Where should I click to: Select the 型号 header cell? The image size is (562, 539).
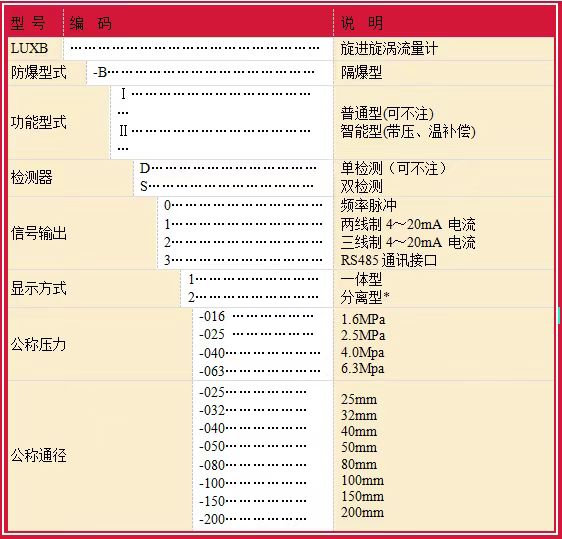pos(28,23)
